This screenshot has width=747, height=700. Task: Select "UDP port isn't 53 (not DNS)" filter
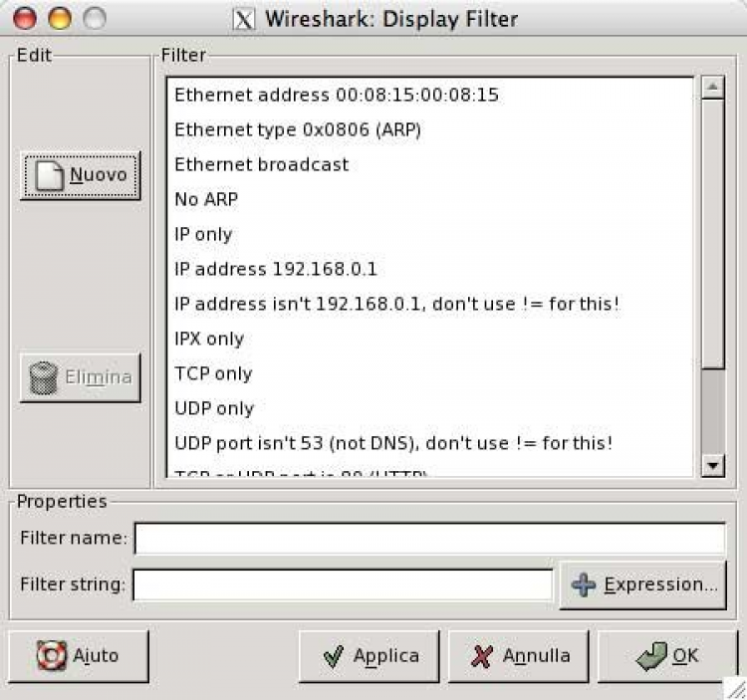pos(429,443)
